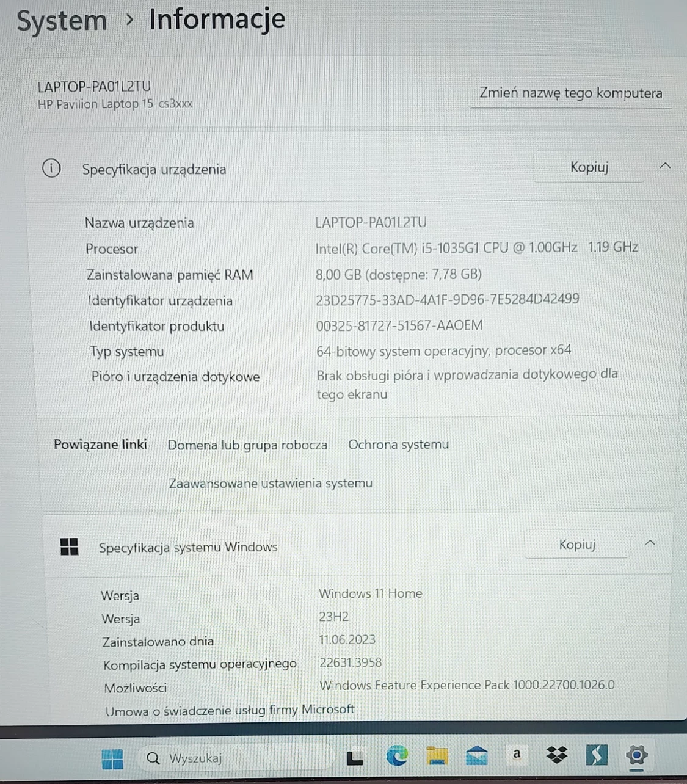
Task: Click the Typ systemu label
Action: (x=127, y=352)
